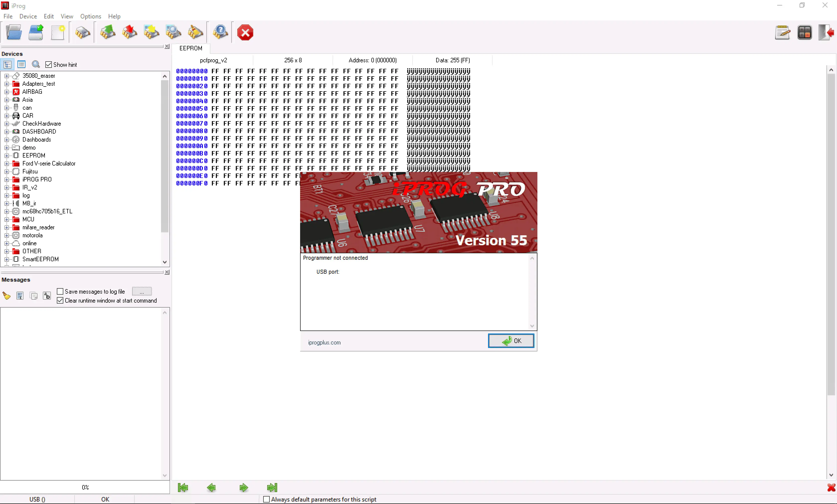Go to last page green arrow
837x504 pixels.
(272, 488)
